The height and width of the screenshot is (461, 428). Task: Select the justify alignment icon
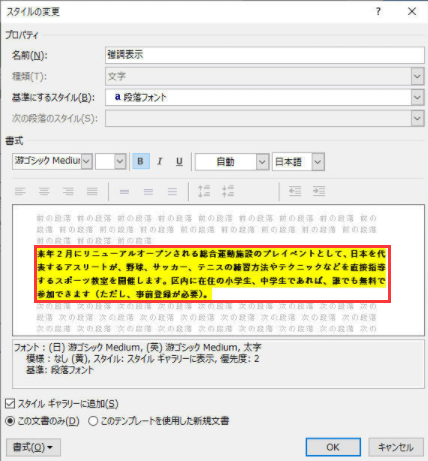[92, 191]
